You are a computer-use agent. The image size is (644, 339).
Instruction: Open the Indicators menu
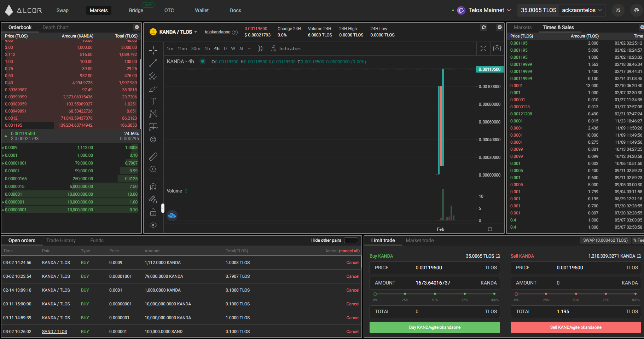coord(286,48)
